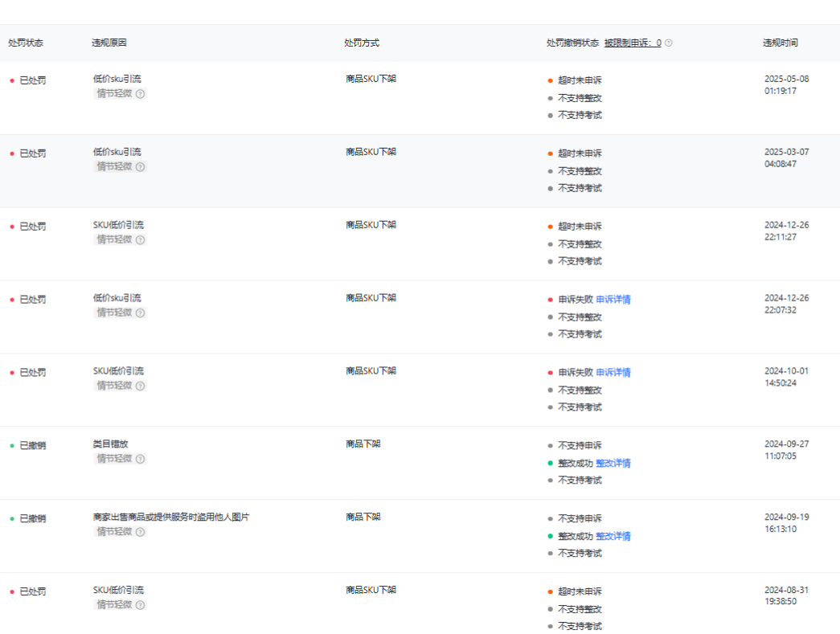Open 情节轻微 help icon for 22:11:27 violation
Screen dimensions: 840x634
coord(140,240)
